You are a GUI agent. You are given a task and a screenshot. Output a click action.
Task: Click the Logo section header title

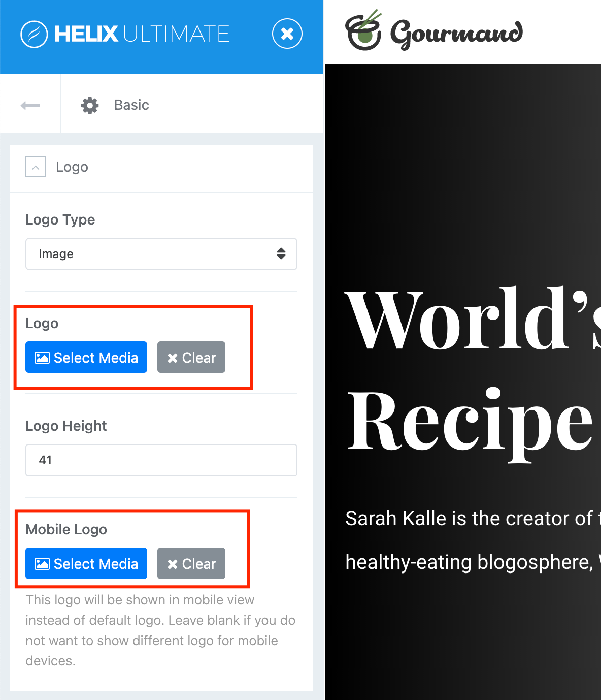click(72, 167)
